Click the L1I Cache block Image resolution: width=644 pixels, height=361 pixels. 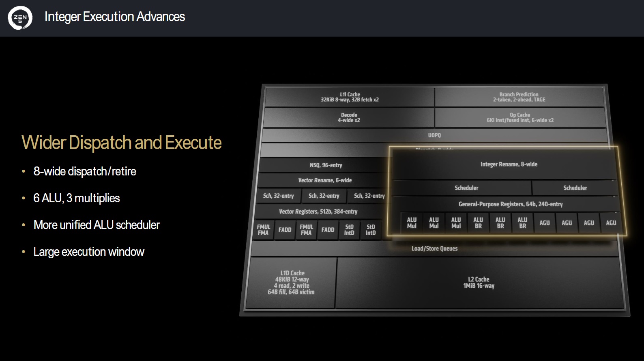point(350,97)
